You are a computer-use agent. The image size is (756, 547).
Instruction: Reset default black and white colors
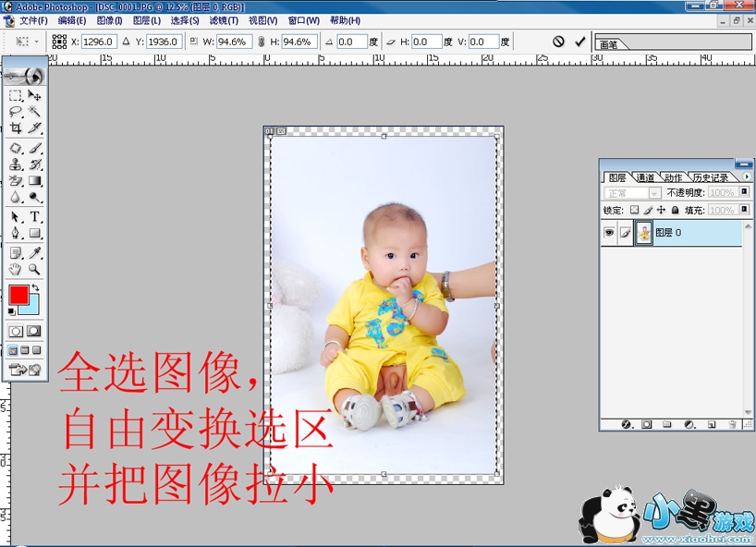click(12, 311)
